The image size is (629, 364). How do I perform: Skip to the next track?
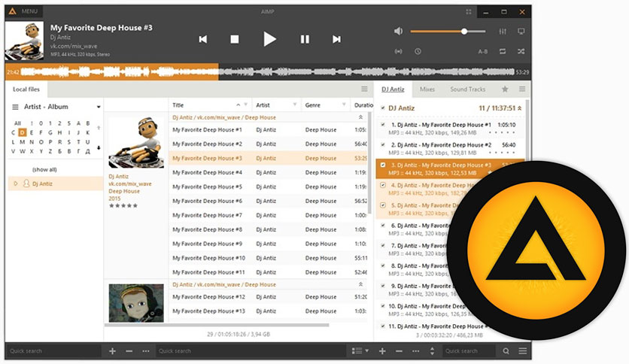coord(336,39)
